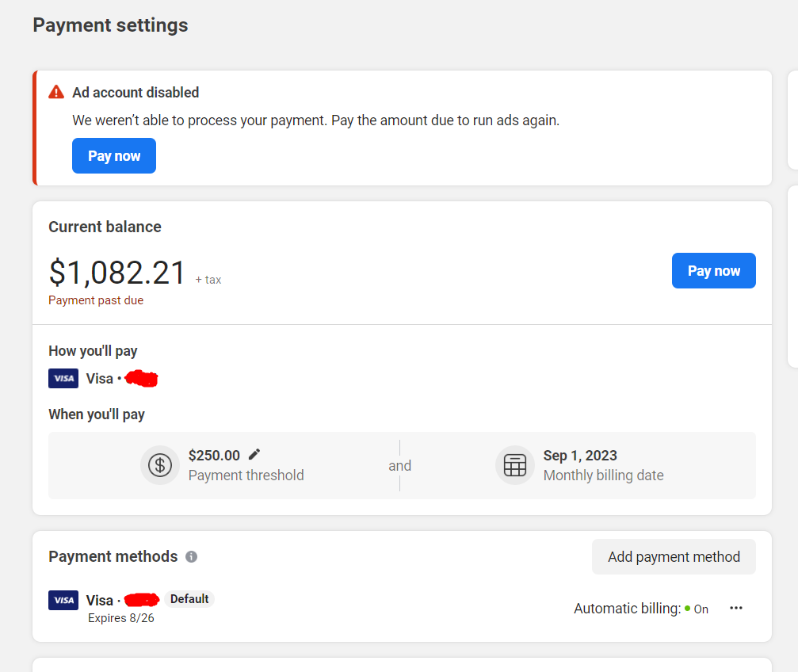Click the Payment past due notice
Screen dimensions: 798x672
[x=96, y=300]
